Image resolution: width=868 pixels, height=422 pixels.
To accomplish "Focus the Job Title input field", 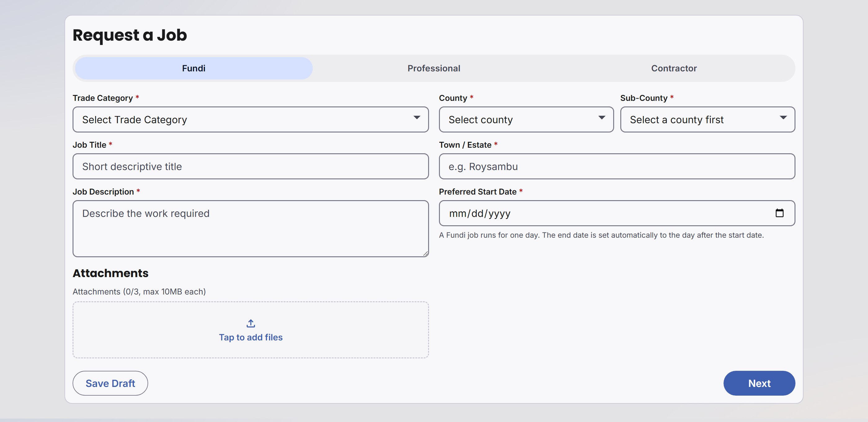I will coord(251,166).
